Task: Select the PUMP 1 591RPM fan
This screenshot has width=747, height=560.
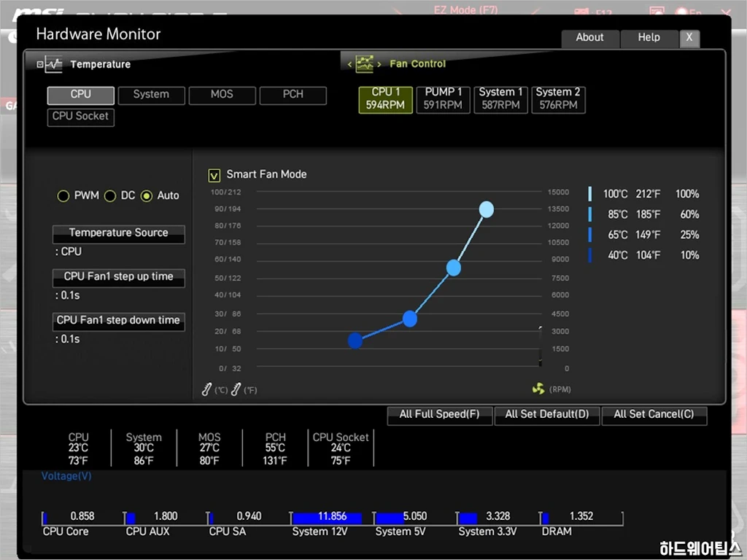Action: click(443, 99)
